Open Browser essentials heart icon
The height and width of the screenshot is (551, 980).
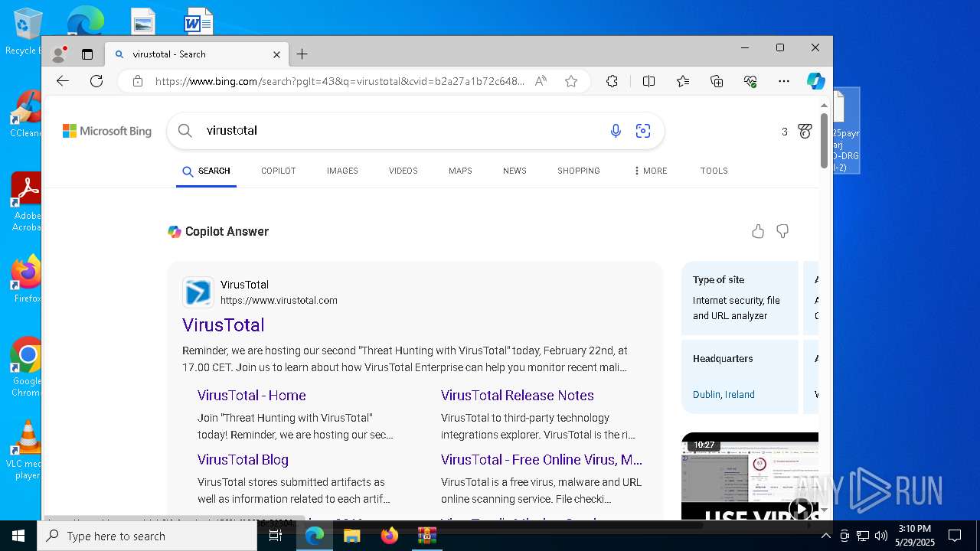coord(750,81)
